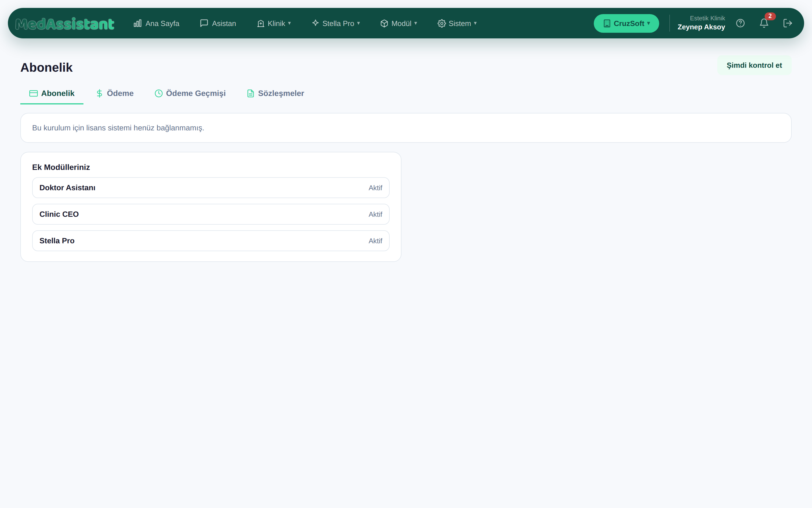Click the red notification count badge
Screen dimensions: 812x508
770,16
